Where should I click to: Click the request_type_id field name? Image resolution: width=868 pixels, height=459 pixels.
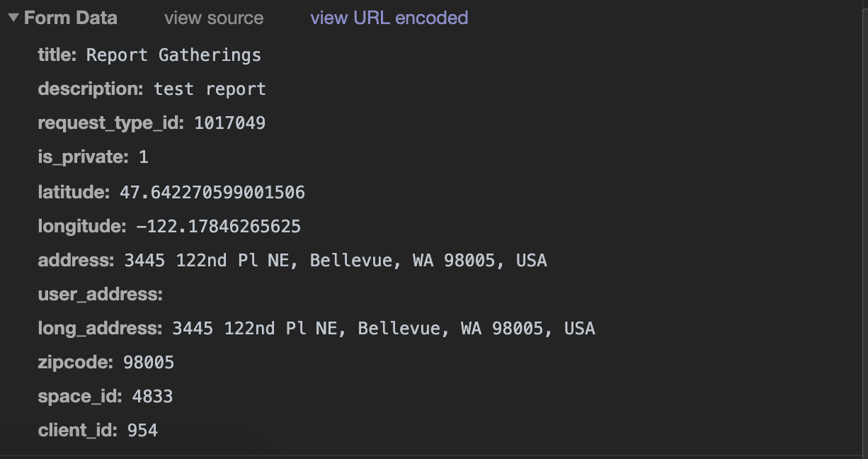click(x=111, y=123)
